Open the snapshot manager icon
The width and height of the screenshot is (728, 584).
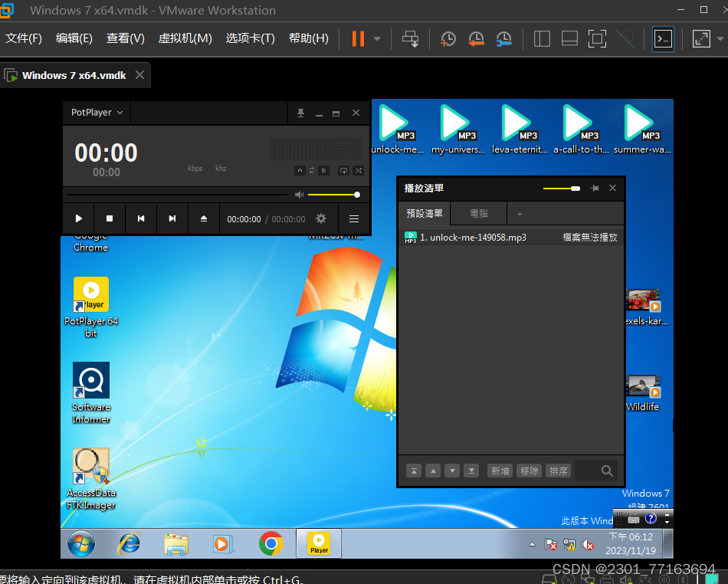click(503, 39)
